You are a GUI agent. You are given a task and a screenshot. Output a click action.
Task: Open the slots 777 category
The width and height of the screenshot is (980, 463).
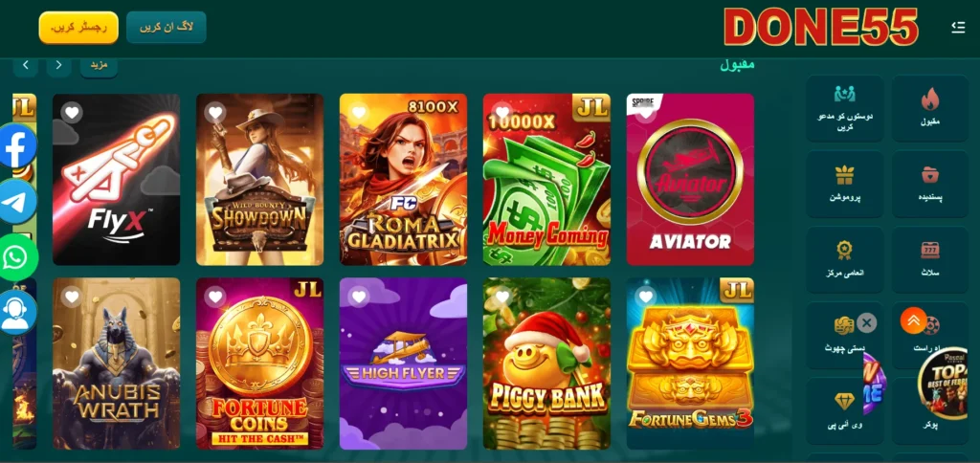(930, 260)
